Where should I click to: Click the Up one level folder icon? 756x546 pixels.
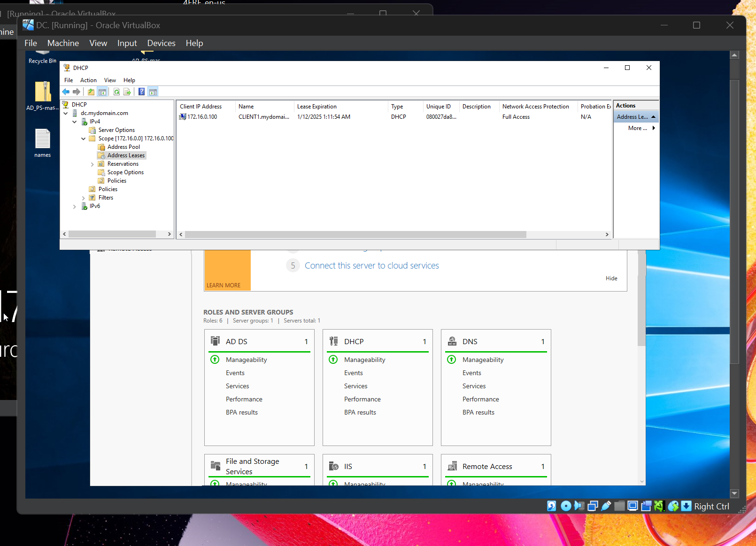(91, 92)
